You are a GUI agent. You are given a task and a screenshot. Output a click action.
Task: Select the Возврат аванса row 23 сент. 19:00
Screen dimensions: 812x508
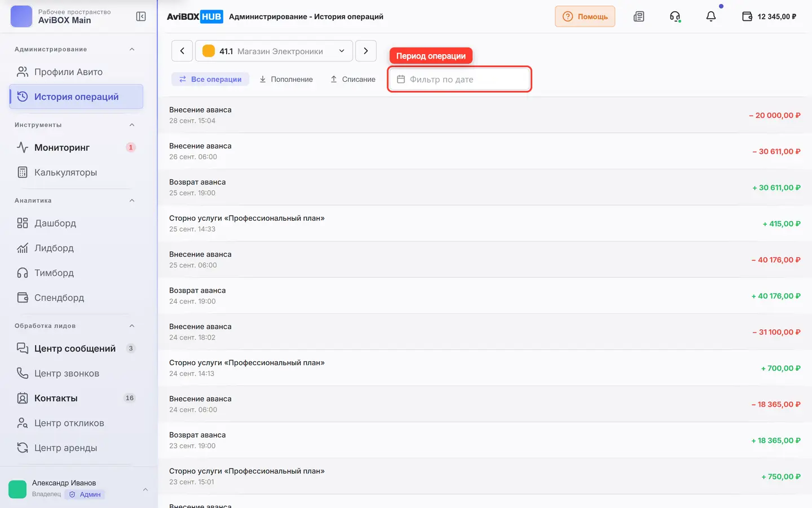pyautogui.click(x=485, y=440)
